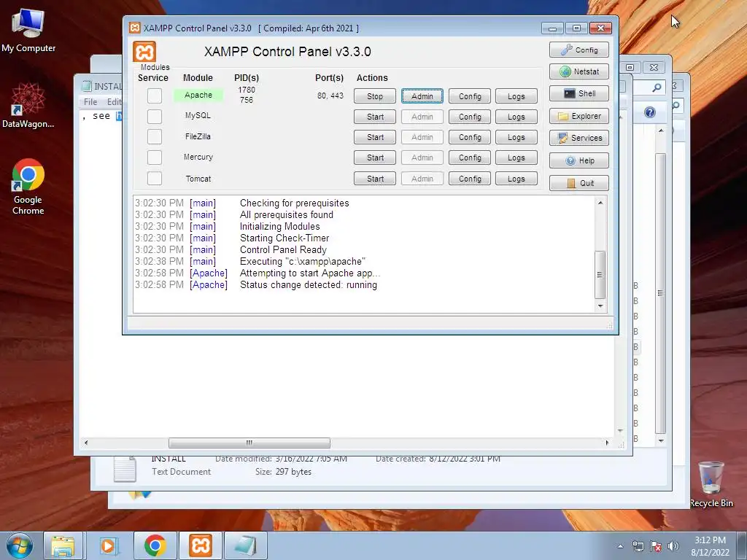747x560 pixels.
Task: Open Apache Admin page
Action: [422, 96]
